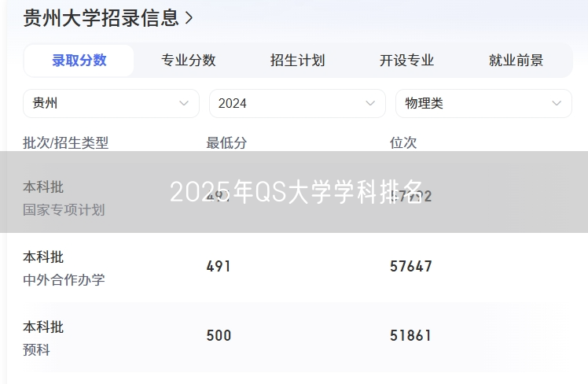The image size is (588, 384).
Task: Select the 预科 row label
Action: click(37, 349)
